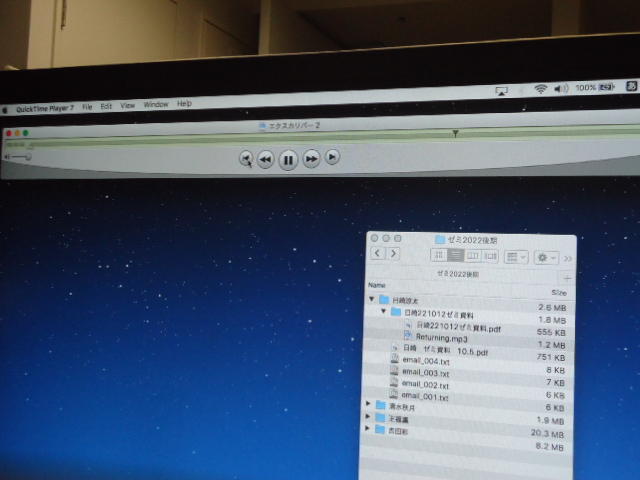Click the Returning.mp3 audio file icon
The width and height of the screenshot is (640, 480).
(408, 336)
